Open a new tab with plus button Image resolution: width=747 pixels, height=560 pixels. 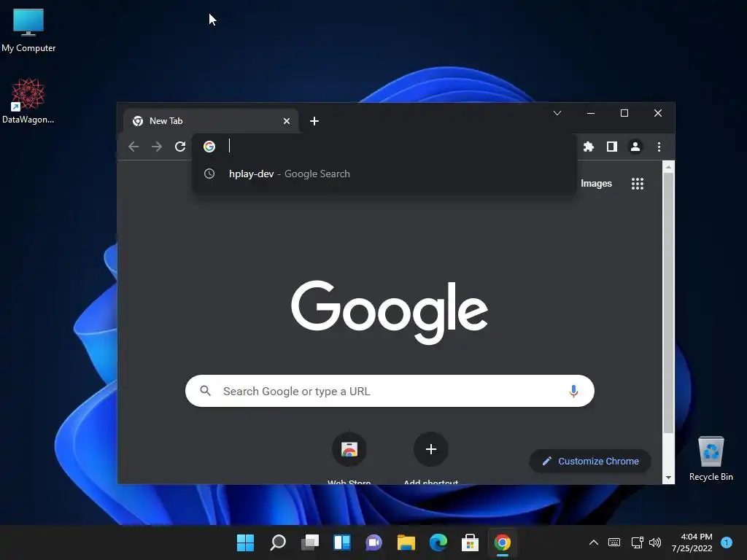[x=314, y=121]
